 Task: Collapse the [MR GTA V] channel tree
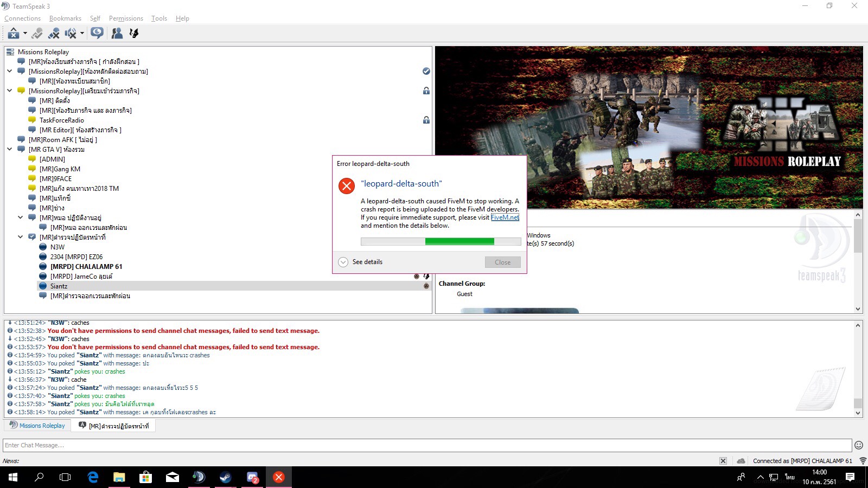click(9, 149)
